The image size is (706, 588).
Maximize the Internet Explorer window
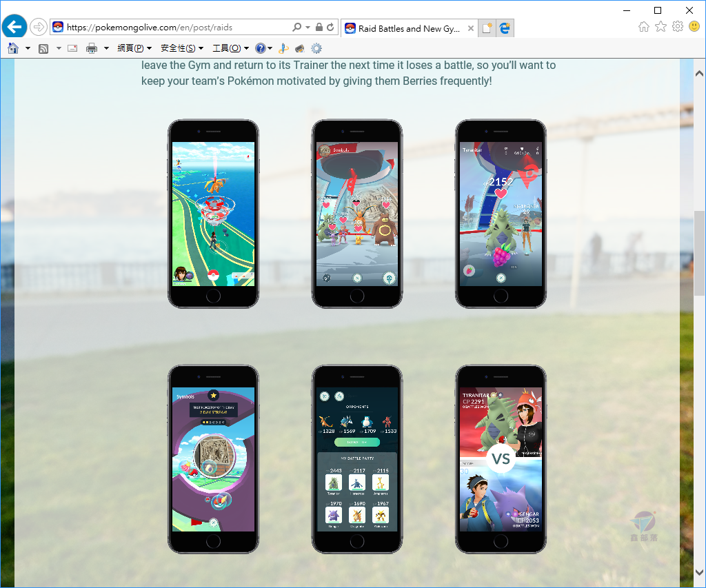point(657,10)
